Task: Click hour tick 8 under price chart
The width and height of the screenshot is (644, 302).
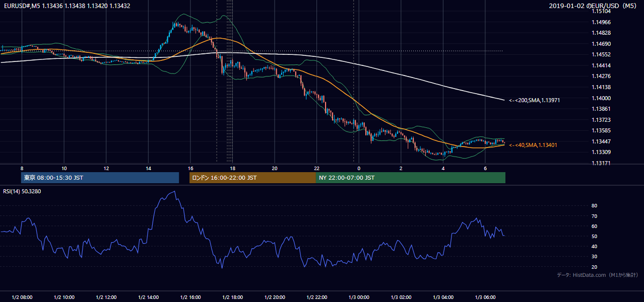Action: [22, 168]
